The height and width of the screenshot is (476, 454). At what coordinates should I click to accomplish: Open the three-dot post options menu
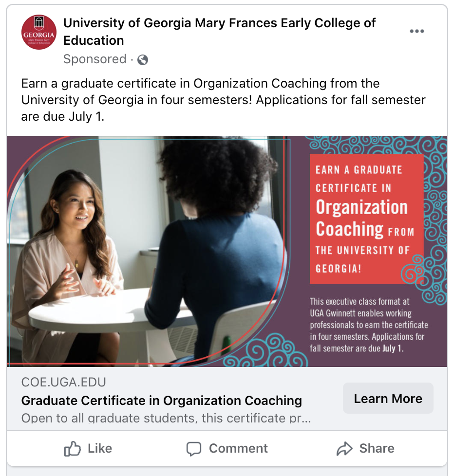click(x=416, y=32)
